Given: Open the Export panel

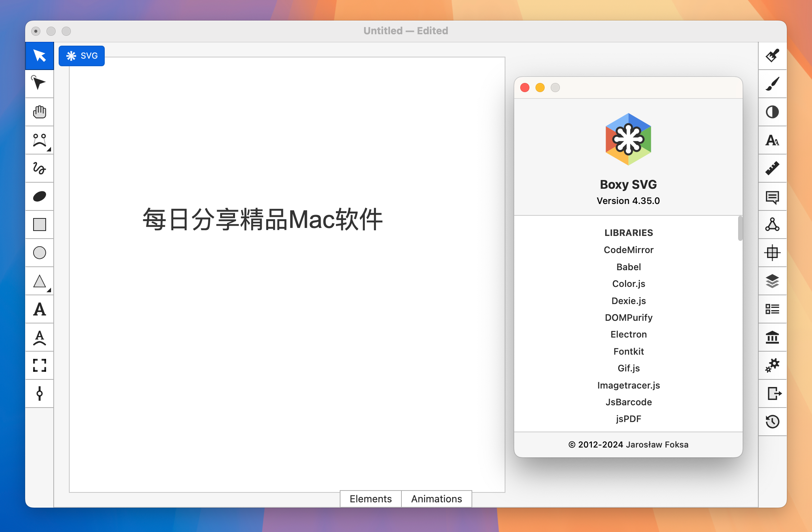Looking at the screenshot, I should pos(772,393).
